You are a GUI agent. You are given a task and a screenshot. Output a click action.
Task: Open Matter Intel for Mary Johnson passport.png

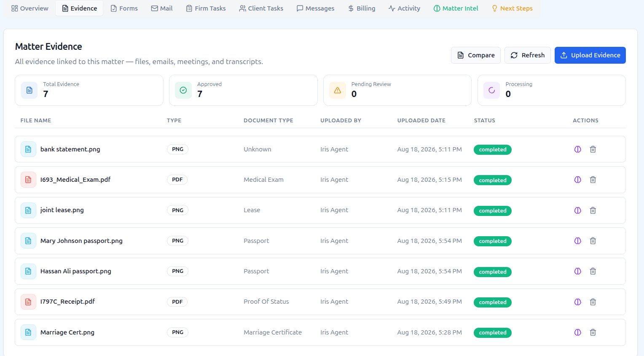pos(578,241)
